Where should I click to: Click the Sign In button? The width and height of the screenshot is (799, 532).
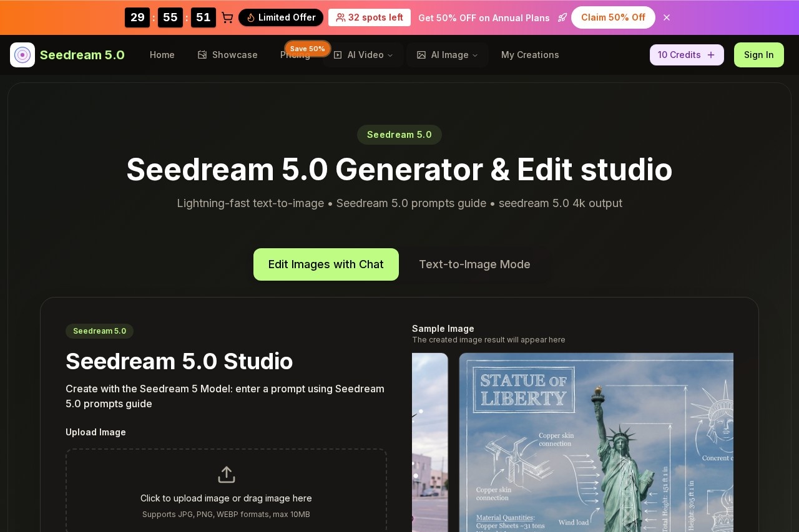point(759,55)
